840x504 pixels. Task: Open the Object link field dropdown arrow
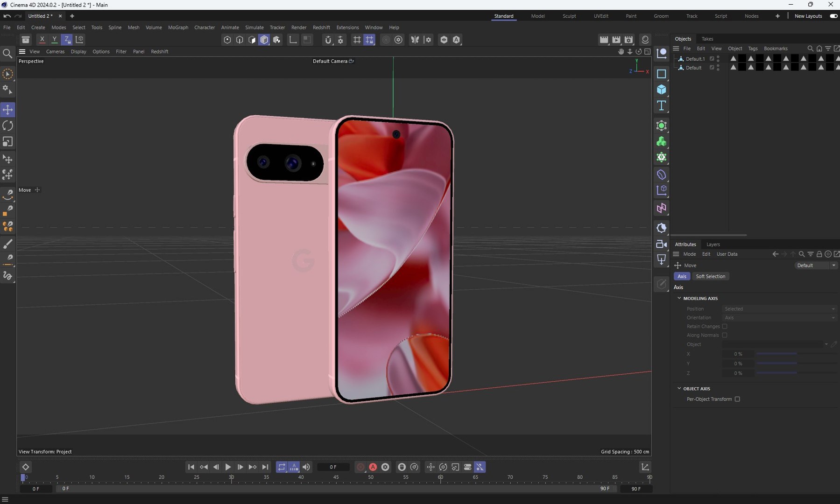coord(826,344)
